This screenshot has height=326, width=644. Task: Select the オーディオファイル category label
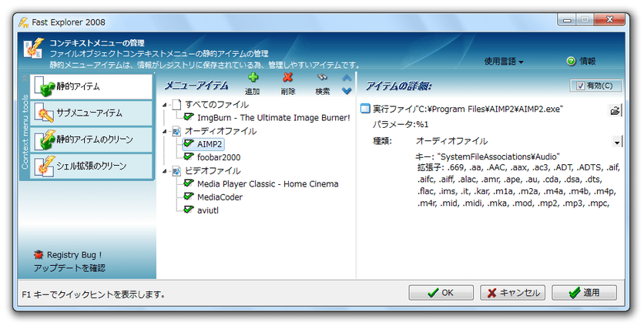tap(220, 131)
